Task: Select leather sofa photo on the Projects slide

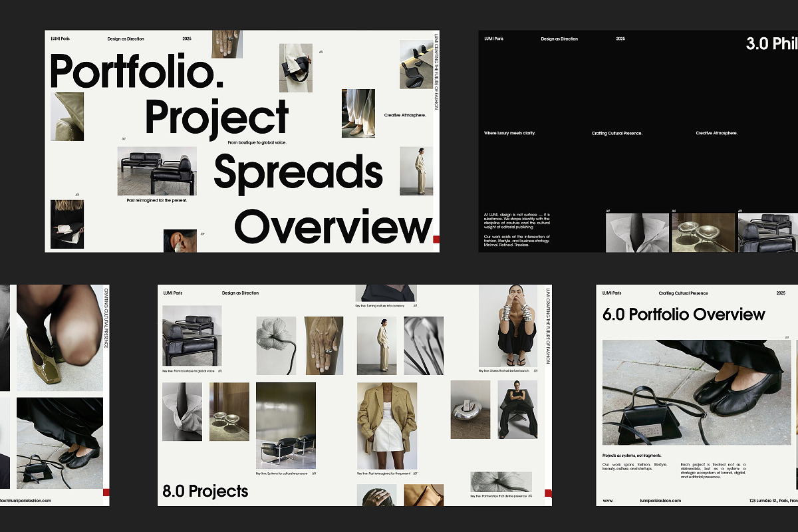Action: tap(192, 336)
